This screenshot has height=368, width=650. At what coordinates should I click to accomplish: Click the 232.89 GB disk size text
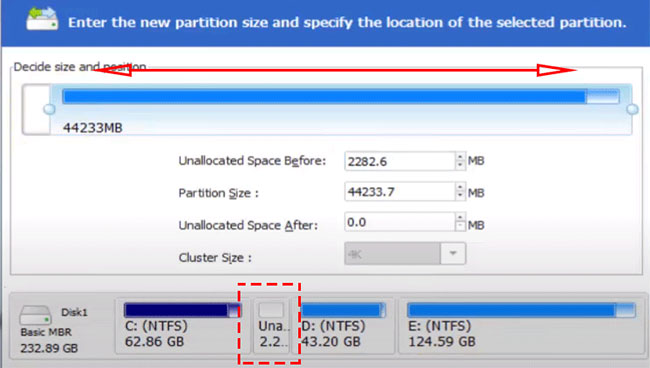(x=49, y=348)
